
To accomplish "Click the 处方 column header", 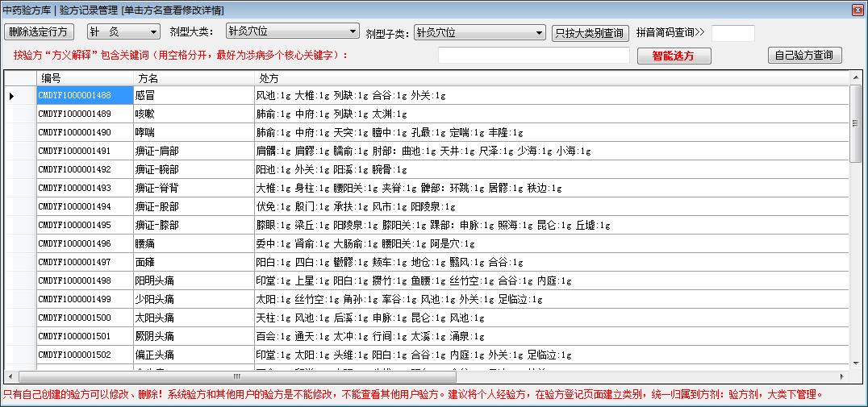I will (x=549, y=78).
